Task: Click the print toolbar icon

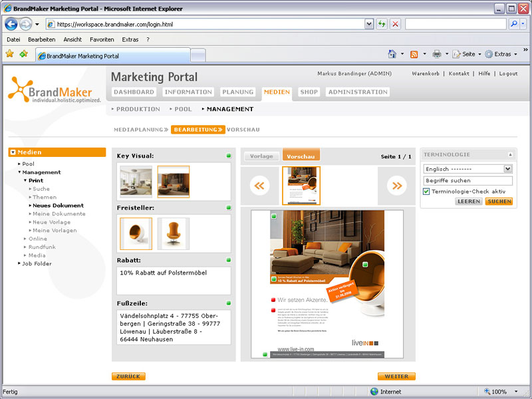Action: pyautogui.click(x=437, y=55)
